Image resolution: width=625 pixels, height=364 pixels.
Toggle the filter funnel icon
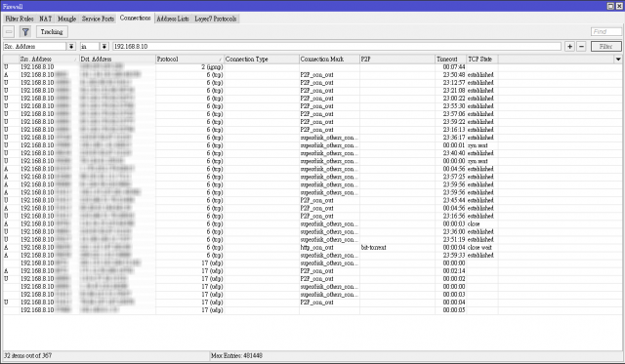[x=25, y=32]
